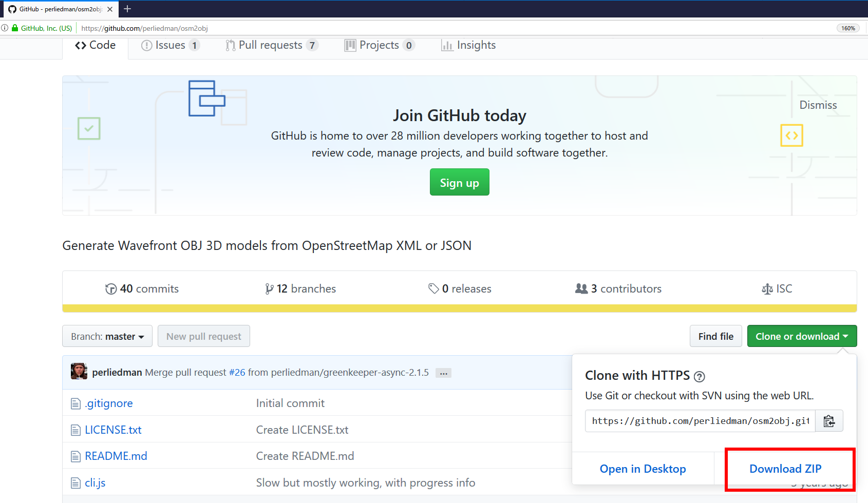Click Download ZIP
868x503 pixels.
(x=785, y=469)
